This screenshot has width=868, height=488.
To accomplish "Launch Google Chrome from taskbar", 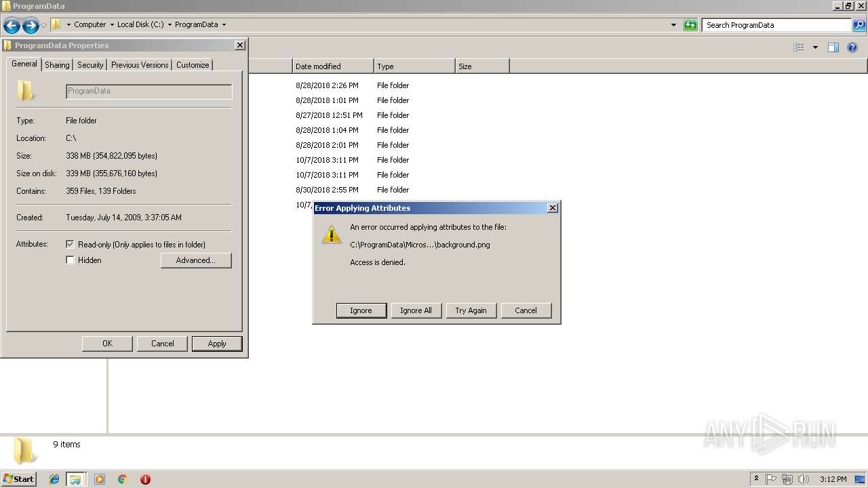I will tap(123, 479).
